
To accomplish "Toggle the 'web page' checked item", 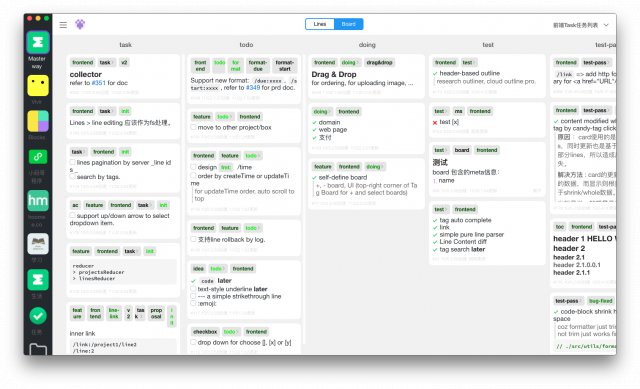I will [314, 130].
